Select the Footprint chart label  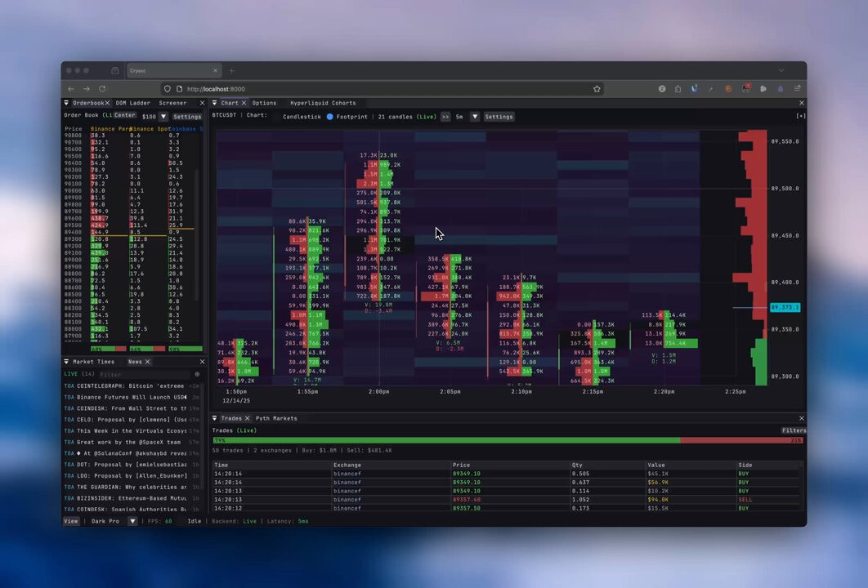tap(351, 117)
